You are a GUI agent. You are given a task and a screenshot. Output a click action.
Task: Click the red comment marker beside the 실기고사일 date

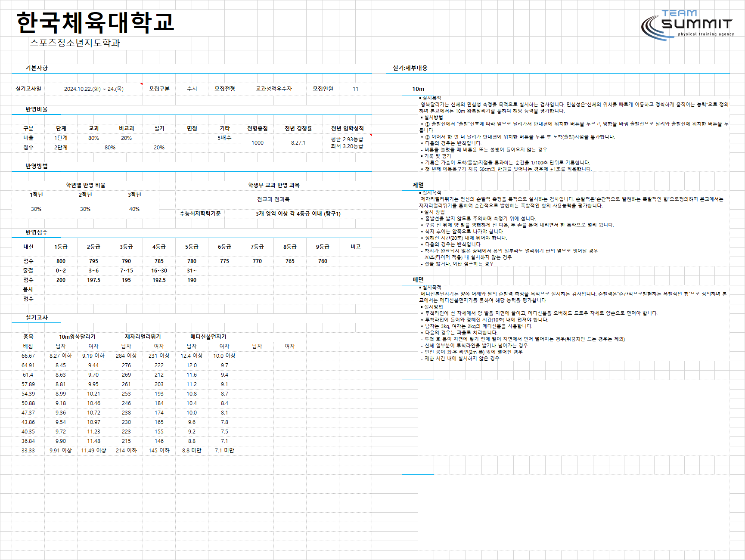click(x=142, y=84)
